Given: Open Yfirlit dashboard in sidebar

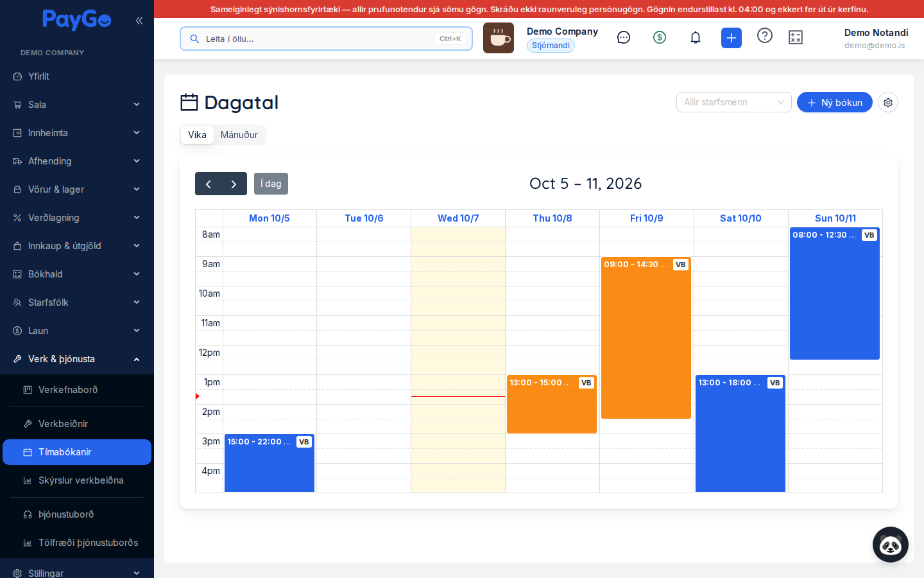Looking at the screenshot, I should coord(77,76).
